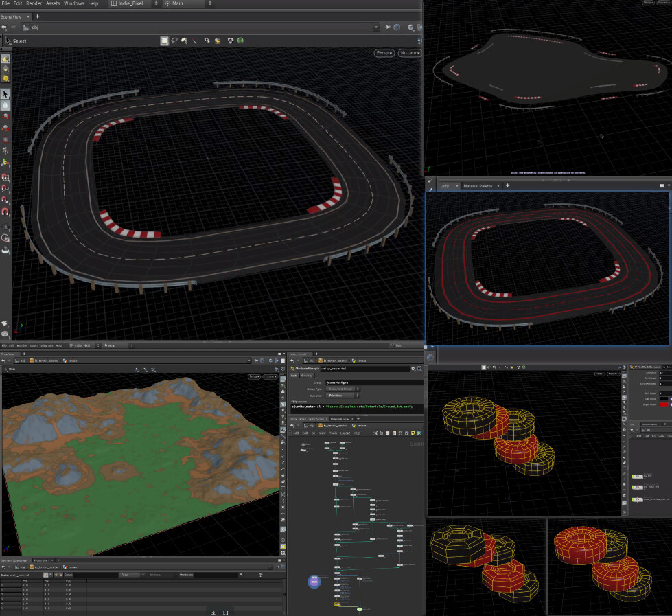The height and width of the screenshot is (616, 672).
Task: Toggle the secure selection lock icon
Action: click(x=7, y=104)
